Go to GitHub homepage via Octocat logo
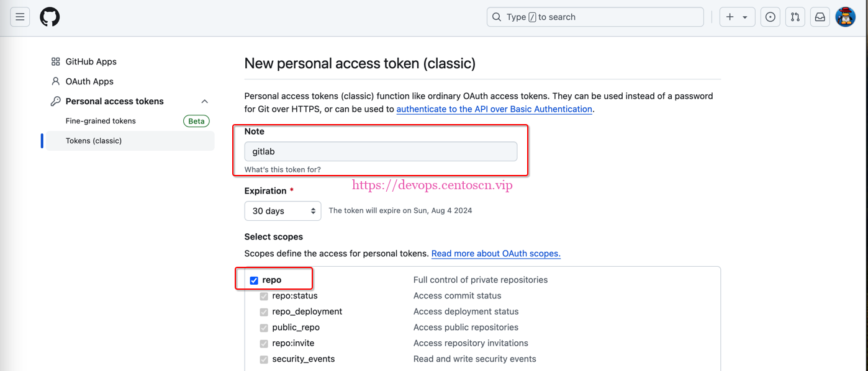This screenshot has width=868, height=371. 50,17
